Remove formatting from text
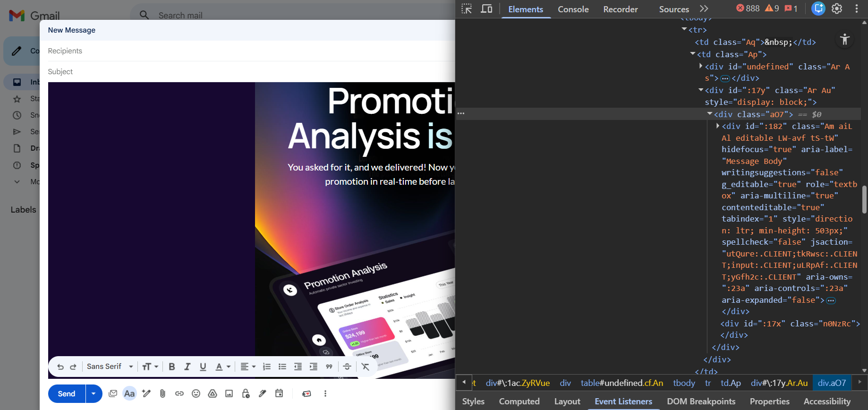868x410 pixels. click(366, 367)
